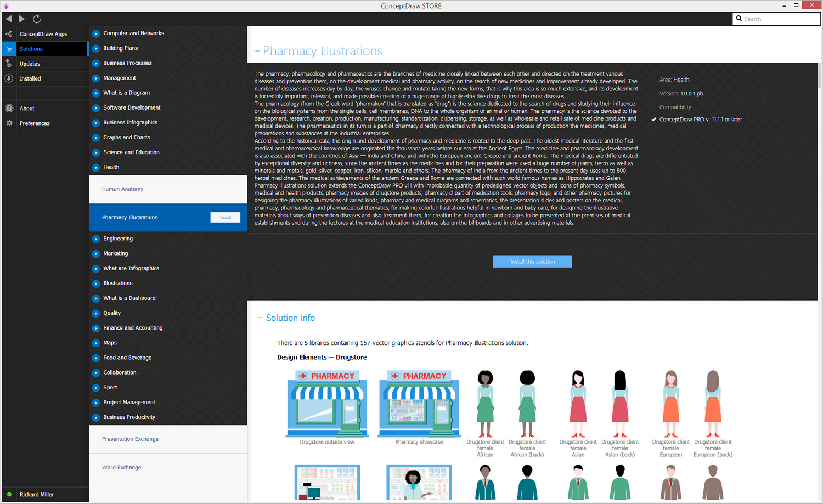The image size is (823, 504).
Task: Click the green user status dot
Action: click(x=9, y=494)
